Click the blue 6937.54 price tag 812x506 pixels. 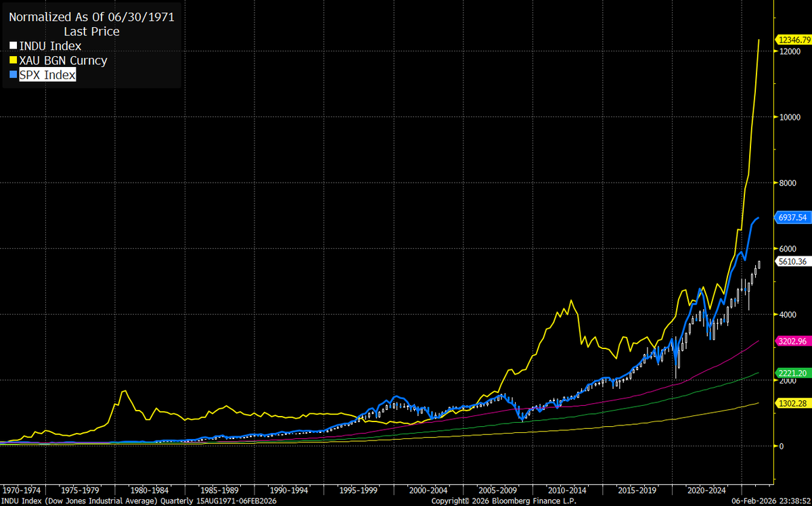click(x=794, y=218)
